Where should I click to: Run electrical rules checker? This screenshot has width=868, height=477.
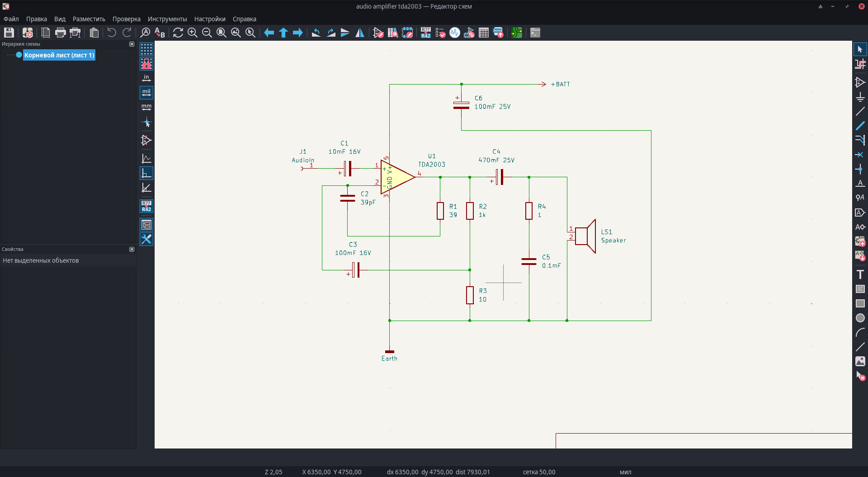point(440,33)
